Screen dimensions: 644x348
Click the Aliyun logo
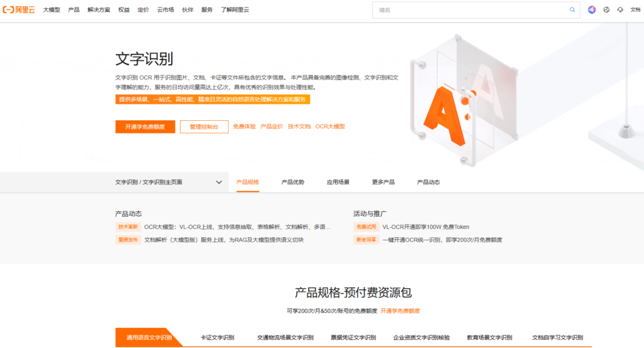18,9
